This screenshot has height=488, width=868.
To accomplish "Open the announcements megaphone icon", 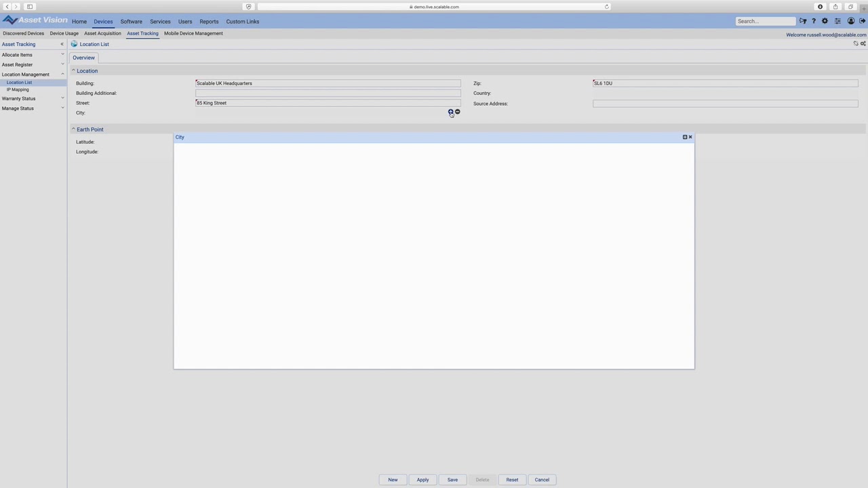I will (803, 21).
